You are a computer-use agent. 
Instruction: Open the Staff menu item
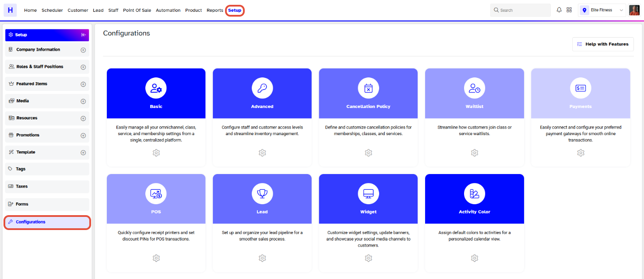tap(113, 10)
